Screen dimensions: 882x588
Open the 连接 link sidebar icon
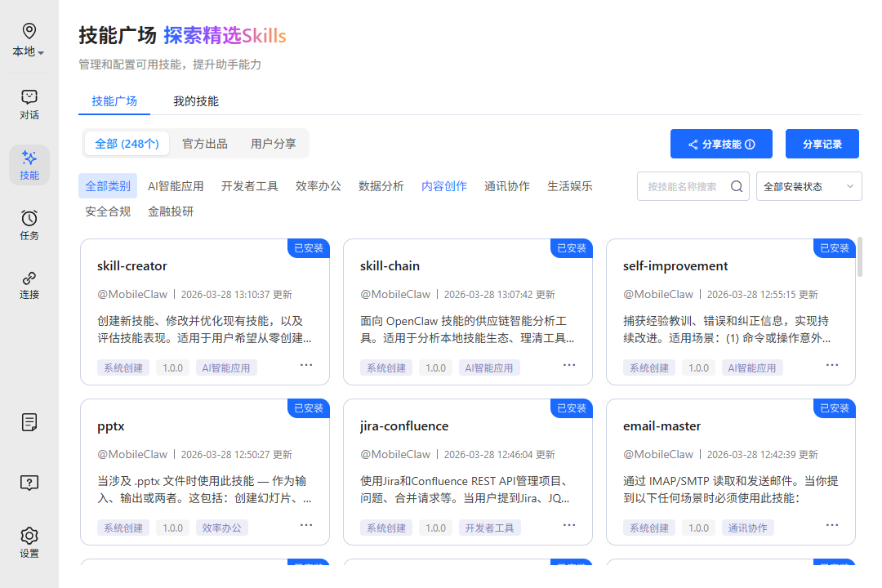click(x=29, y=278)
